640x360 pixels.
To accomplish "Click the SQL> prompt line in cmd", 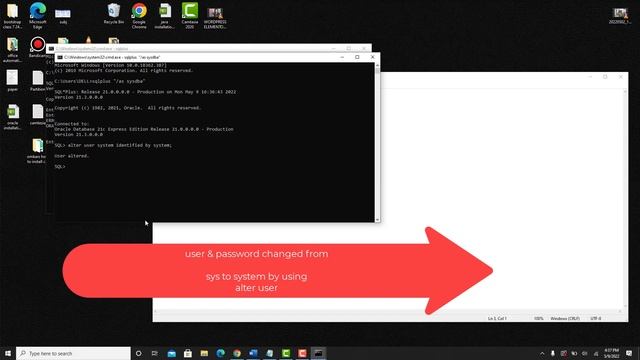I will click(60, 167).
